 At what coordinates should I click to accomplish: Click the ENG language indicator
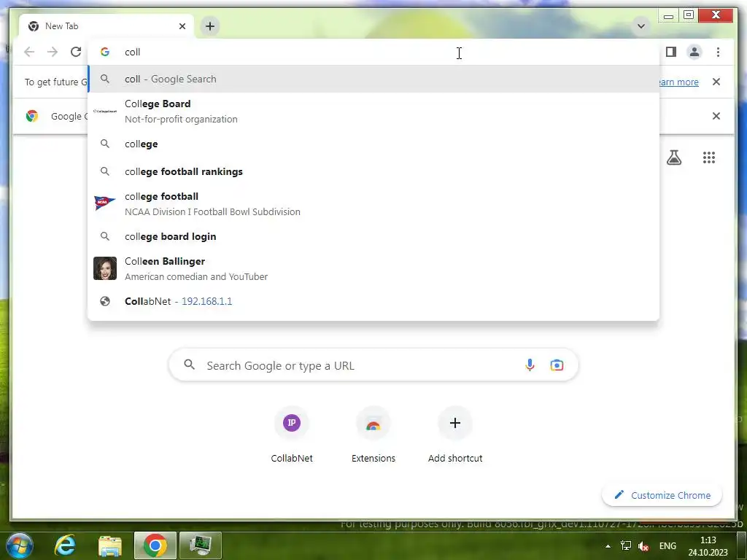coord(667,546)
